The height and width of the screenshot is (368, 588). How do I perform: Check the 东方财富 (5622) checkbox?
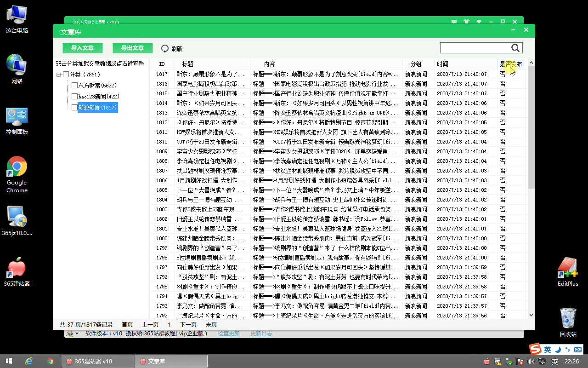74,86
